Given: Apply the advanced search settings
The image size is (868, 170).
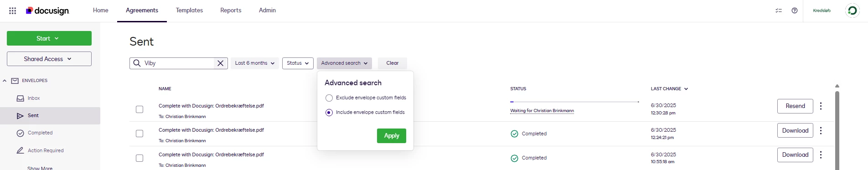Looking at the screenshot, I should point(392,136).
